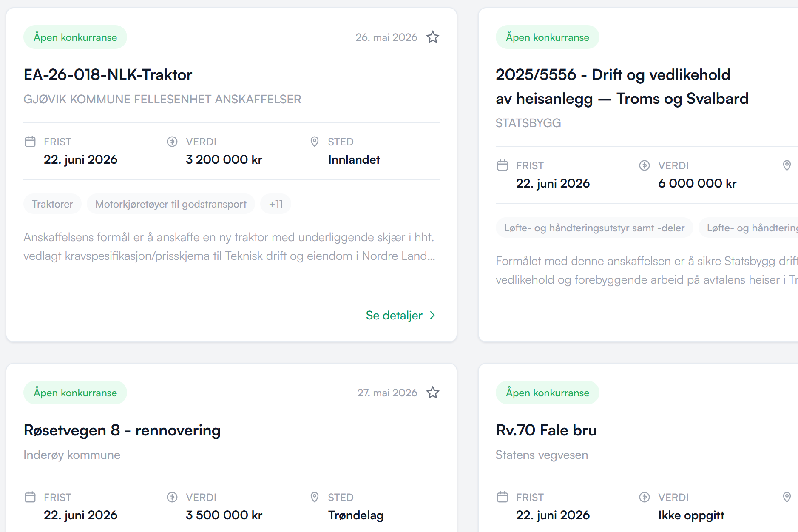Viewport: 798px width, 532px height.
Task: Click the Løfte- og håndteringsutstyr samt -deler tag
Action: pos(594,228)
